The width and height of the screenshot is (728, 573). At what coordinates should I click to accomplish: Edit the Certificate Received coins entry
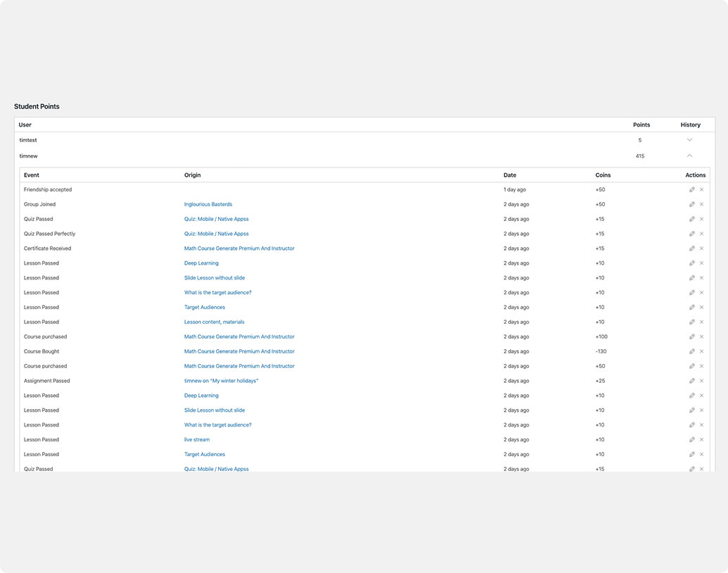691,248
